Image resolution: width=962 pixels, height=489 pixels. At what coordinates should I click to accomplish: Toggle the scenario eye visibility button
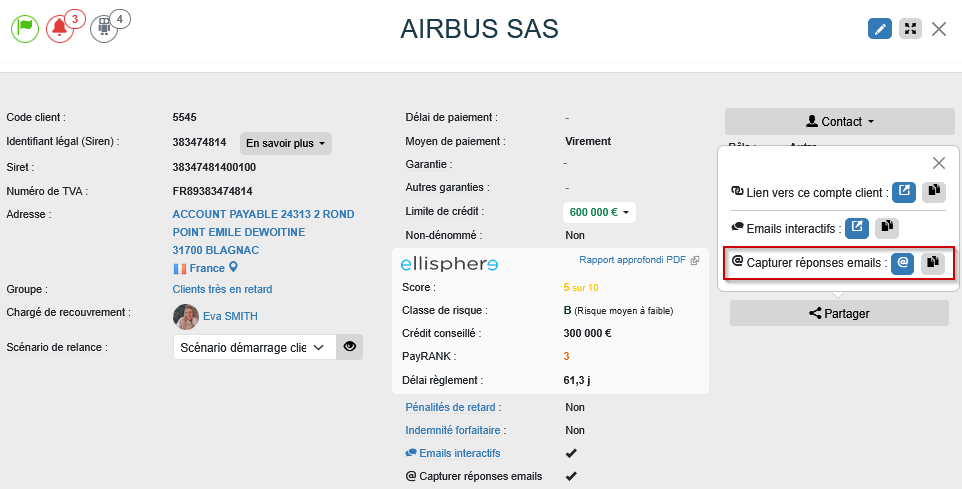pyautogui.click(x=349, y=347)
